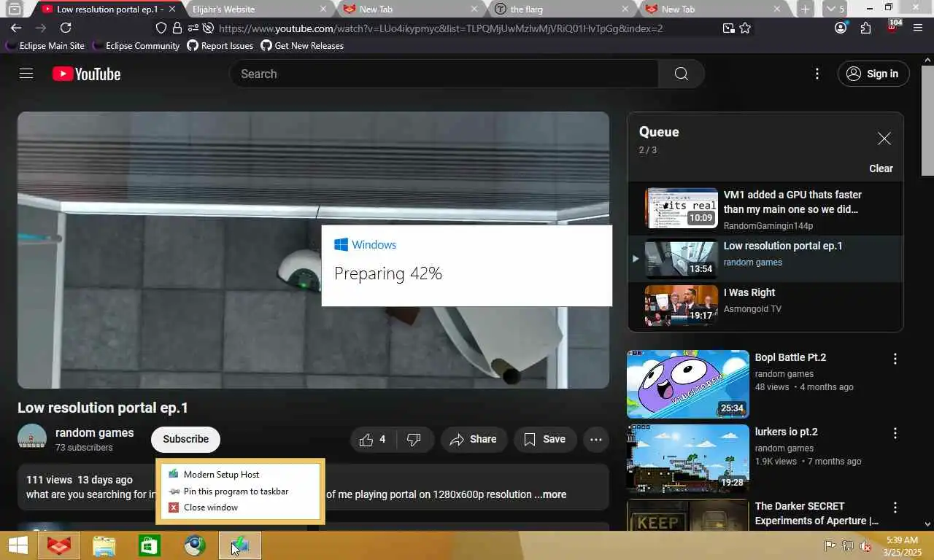Reload the current page

click(x=66, y=28)
